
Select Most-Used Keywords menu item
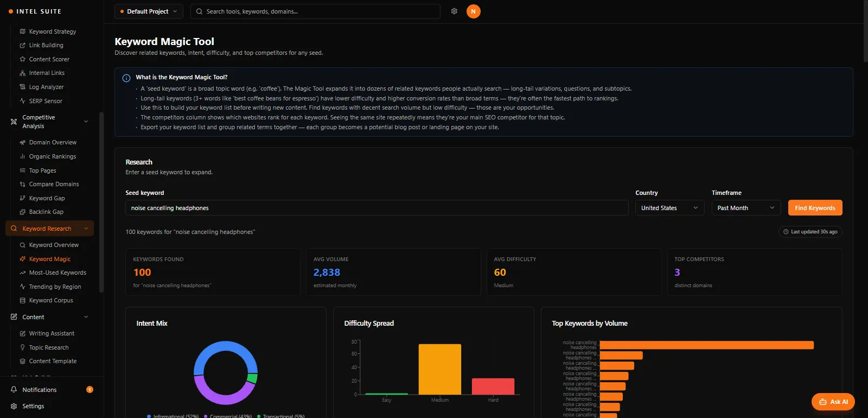tap(58, 273)
